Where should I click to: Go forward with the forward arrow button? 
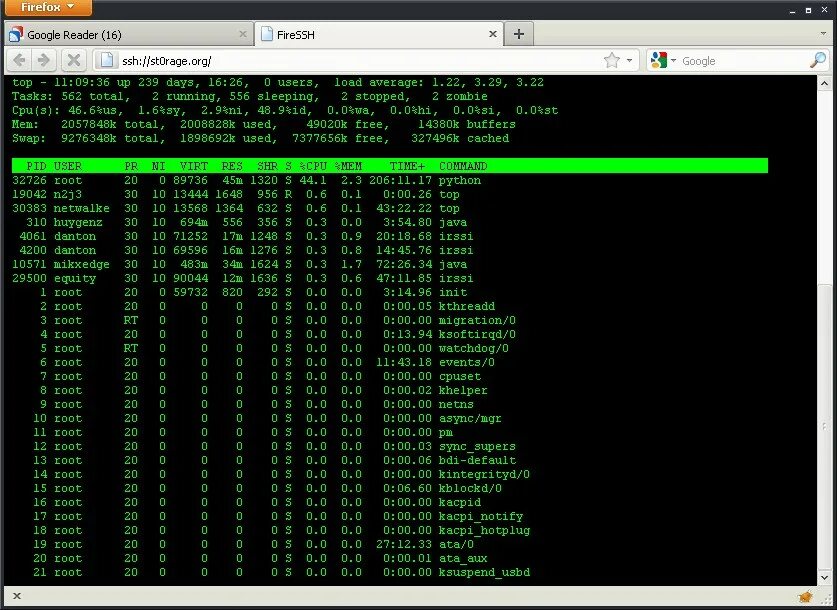click(43, 60)
